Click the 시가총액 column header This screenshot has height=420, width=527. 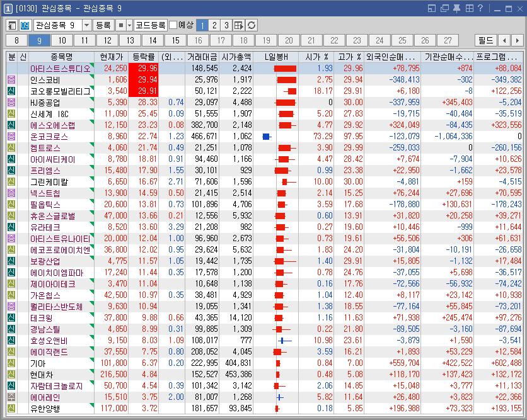(x=236, y=57)
